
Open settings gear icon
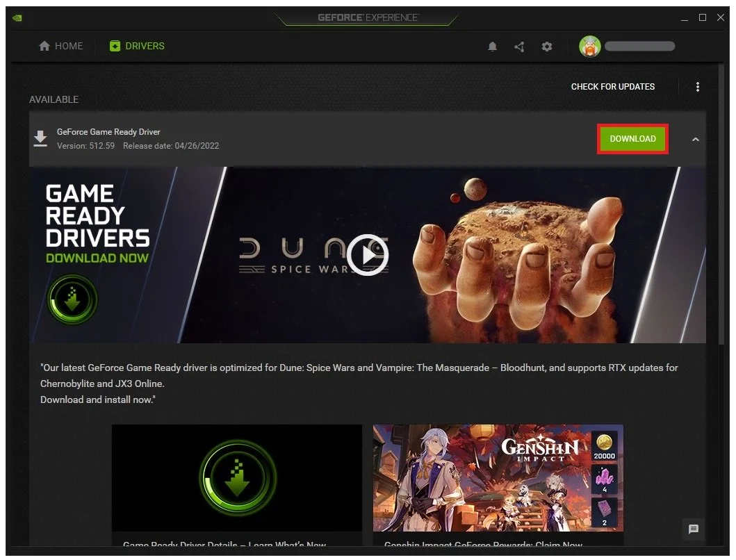[546, 47]
